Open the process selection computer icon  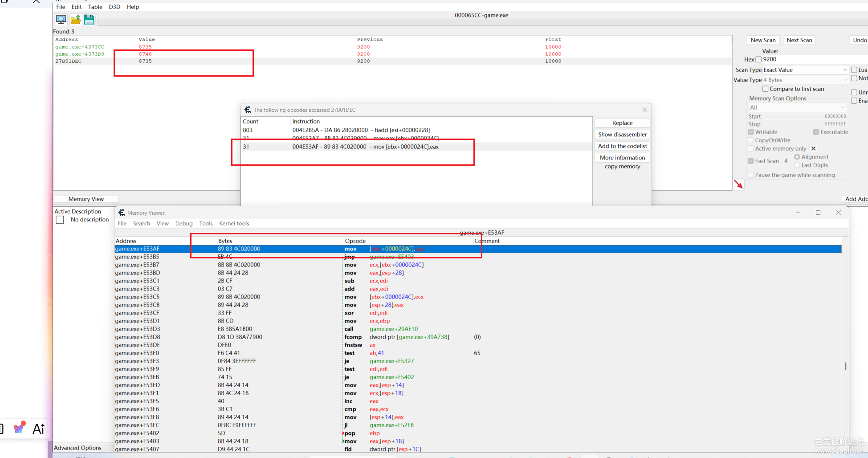[61, 19]
